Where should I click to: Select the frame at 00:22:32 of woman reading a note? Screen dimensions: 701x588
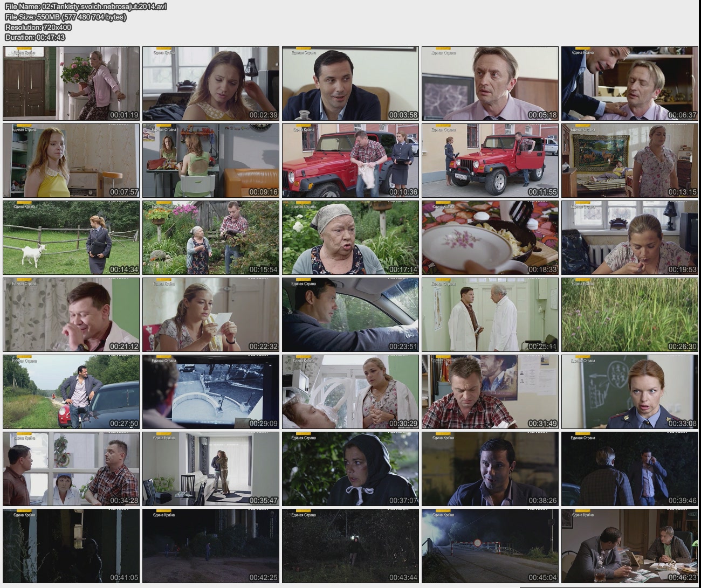[x=211, y=315]
